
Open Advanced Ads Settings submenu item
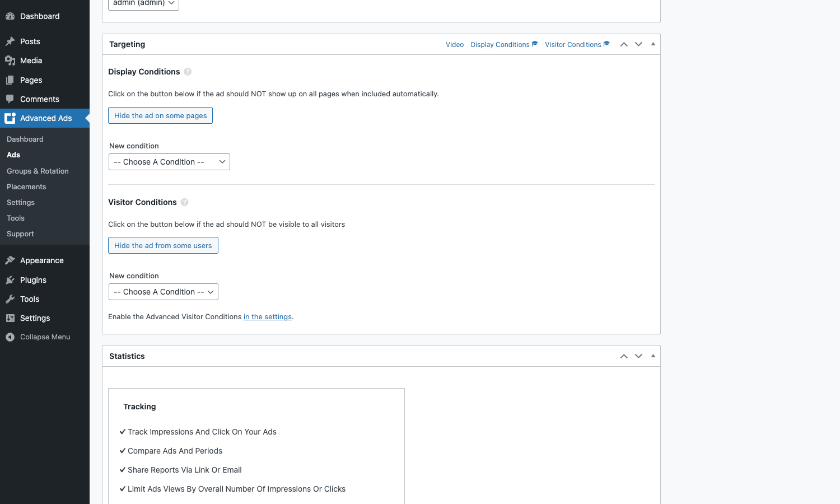(21, 202)
